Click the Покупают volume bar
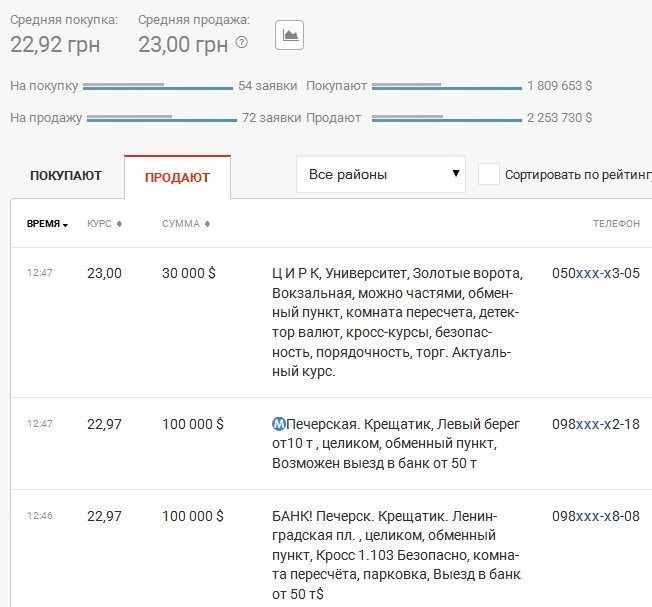Viewport: 652px width, 607px height. tap(446, 87)
